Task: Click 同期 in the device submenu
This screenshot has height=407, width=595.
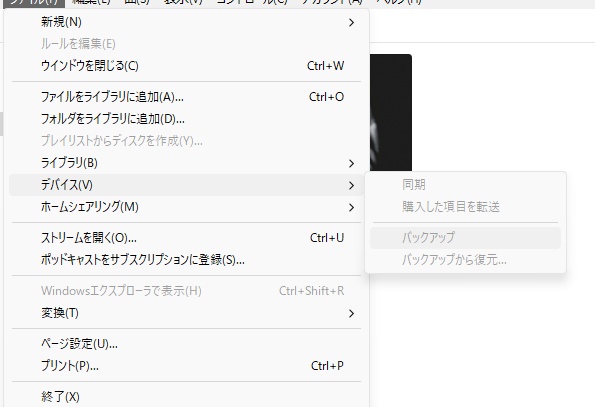Action: tap(465, 185)
